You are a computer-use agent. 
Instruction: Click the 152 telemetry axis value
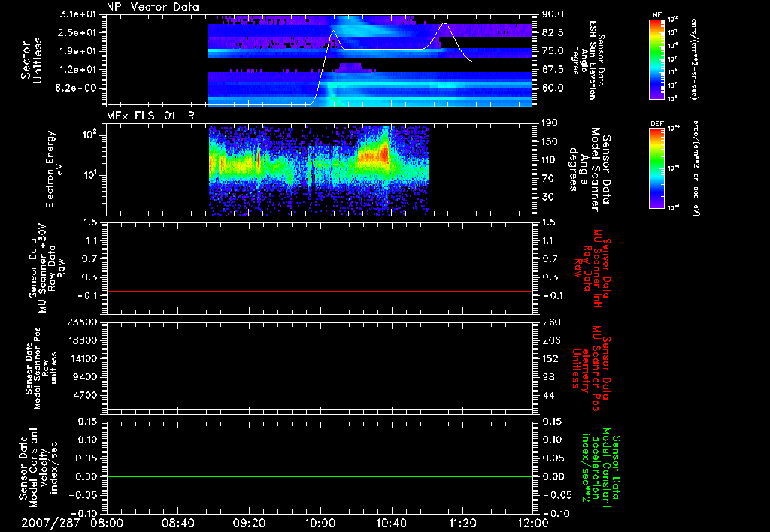point(550,358)
